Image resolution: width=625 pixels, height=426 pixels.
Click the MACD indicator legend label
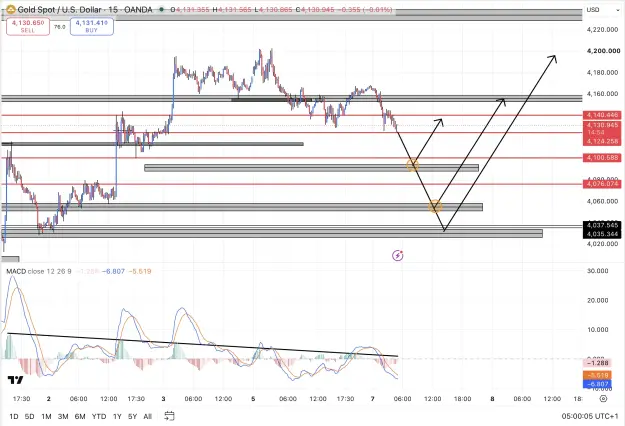(x=39, y=271)
